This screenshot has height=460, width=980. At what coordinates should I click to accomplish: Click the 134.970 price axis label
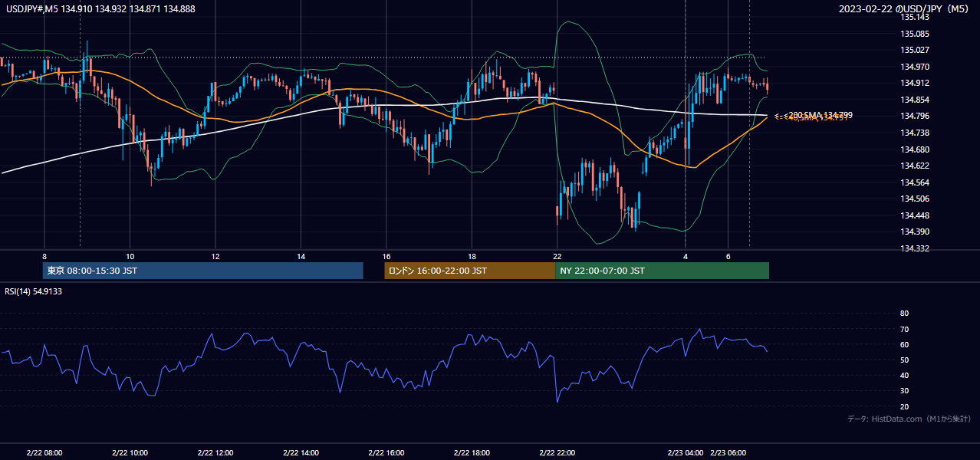click(x=915, y=67)
